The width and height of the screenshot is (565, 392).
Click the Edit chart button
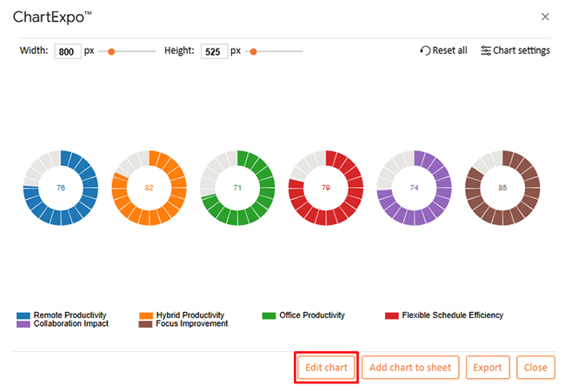[326, 368]
